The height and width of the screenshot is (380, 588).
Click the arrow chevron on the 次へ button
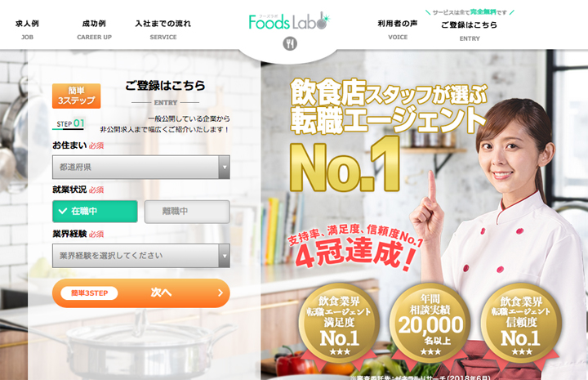click(220, 293)
